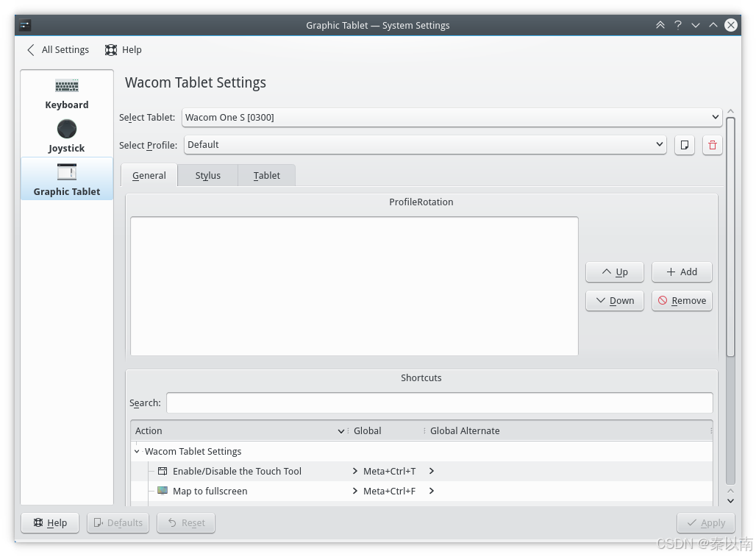This screenshot has height=557, width=756.
Task: Create a new profile with the page icon
Action: click(x=684, y=145)
